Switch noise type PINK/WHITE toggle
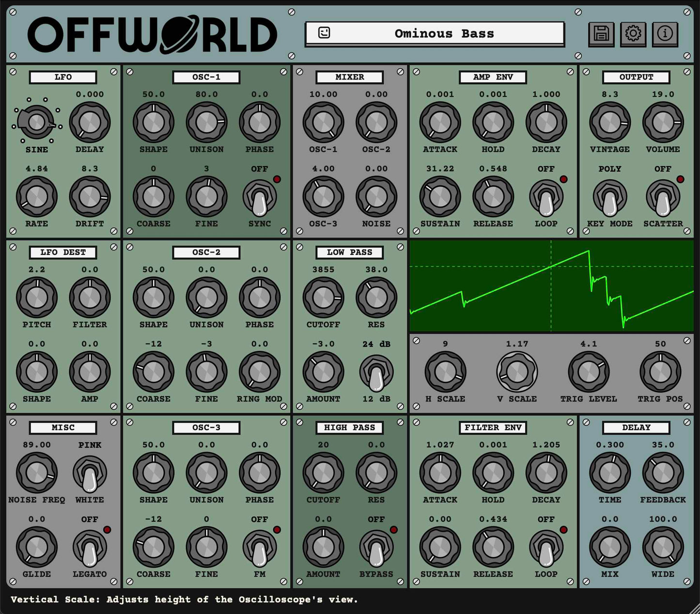 pyautogui.click(x=90, y=474)
